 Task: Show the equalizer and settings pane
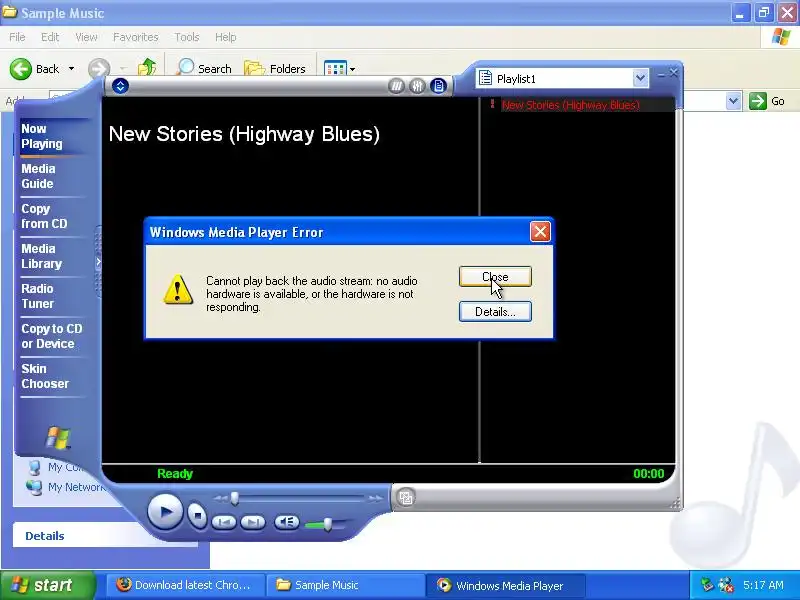(417, 86)
